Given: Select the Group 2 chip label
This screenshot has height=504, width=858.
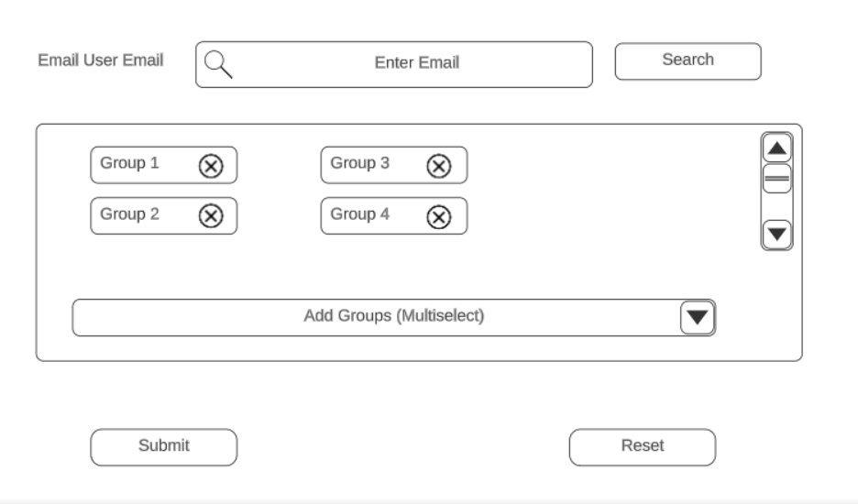Looking at the screenshot, I should tap(129, 214).
